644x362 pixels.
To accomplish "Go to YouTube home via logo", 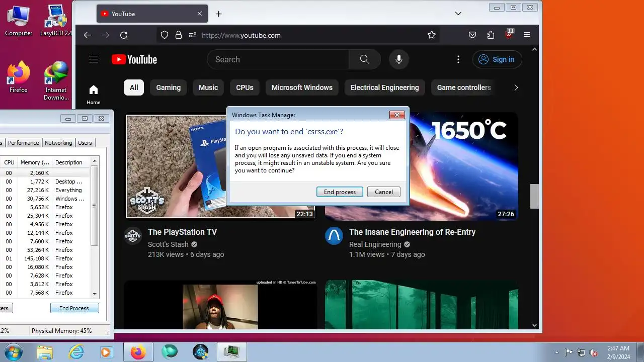I will [x=134, y=59].
